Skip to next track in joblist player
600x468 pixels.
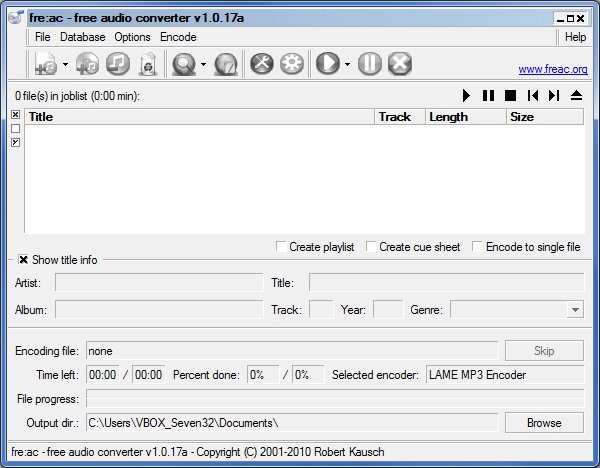pyautogui.click(x=554, y=95)
